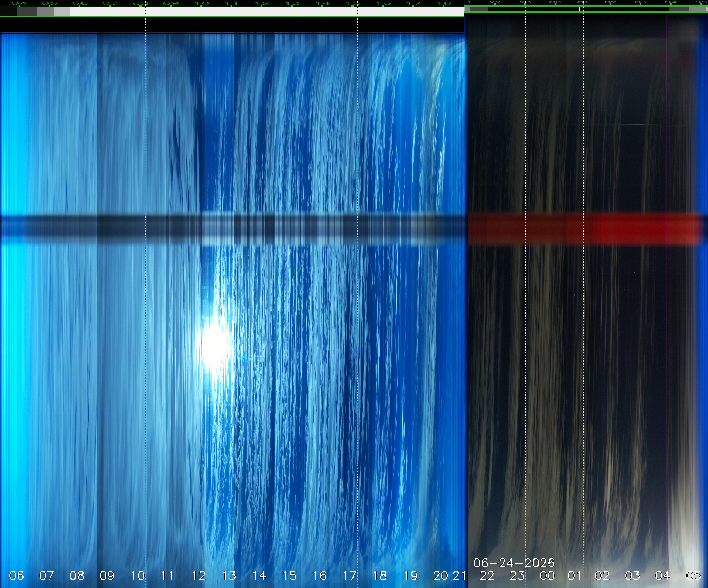Click the 03 hour label at bottom
708x588 pixels.
[x=632, y=576]
